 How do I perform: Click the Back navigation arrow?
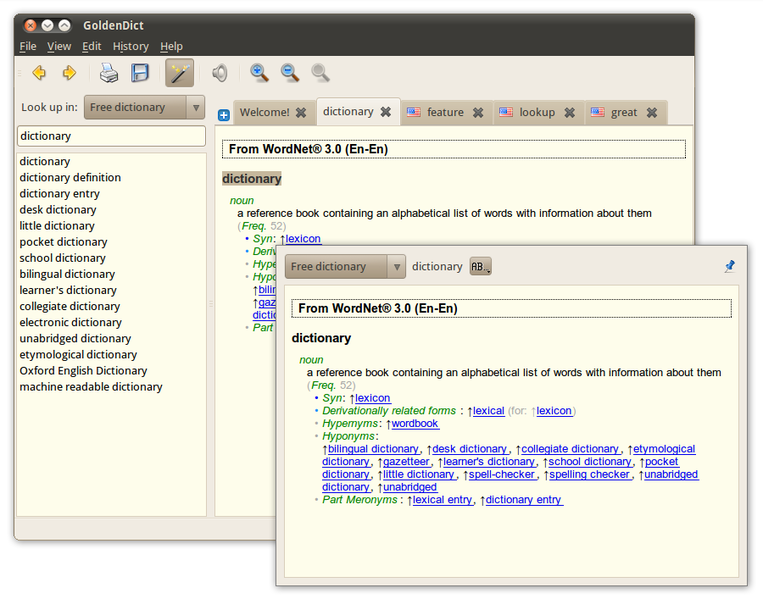(39, 73)
